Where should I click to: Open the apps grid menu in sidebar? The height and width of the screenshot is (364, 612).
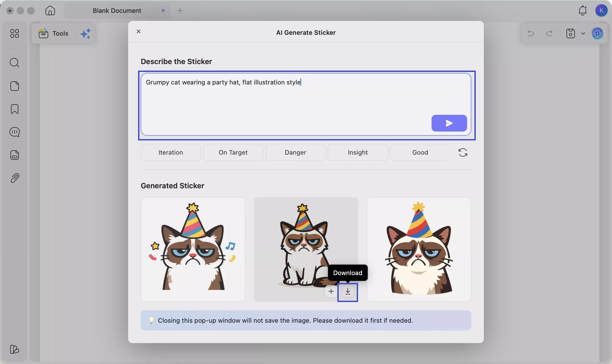pos(15,33)
